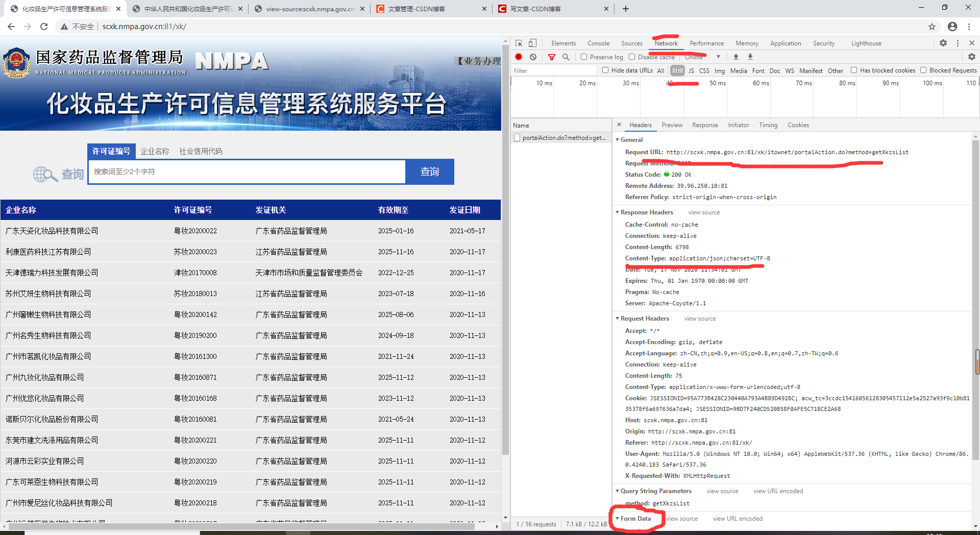Open the throttling Online dropdown
980x535 pixels.
pos(703,57)
